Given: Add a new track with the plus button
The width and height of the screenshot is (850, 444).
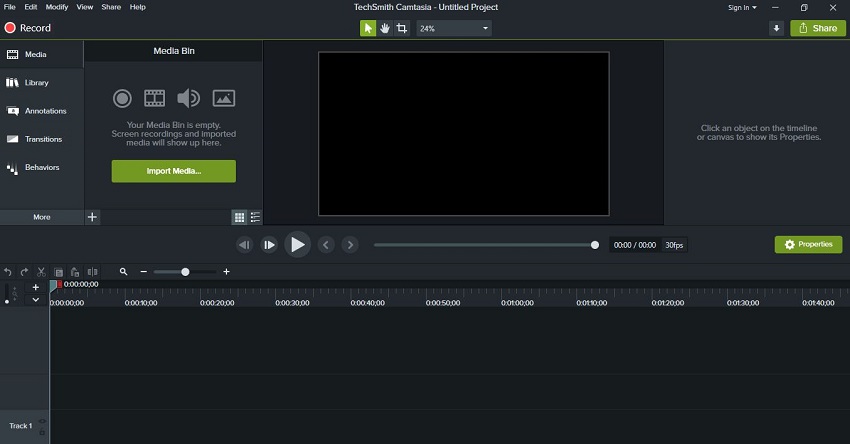Looking at the screenshot, I should (36, 287).
